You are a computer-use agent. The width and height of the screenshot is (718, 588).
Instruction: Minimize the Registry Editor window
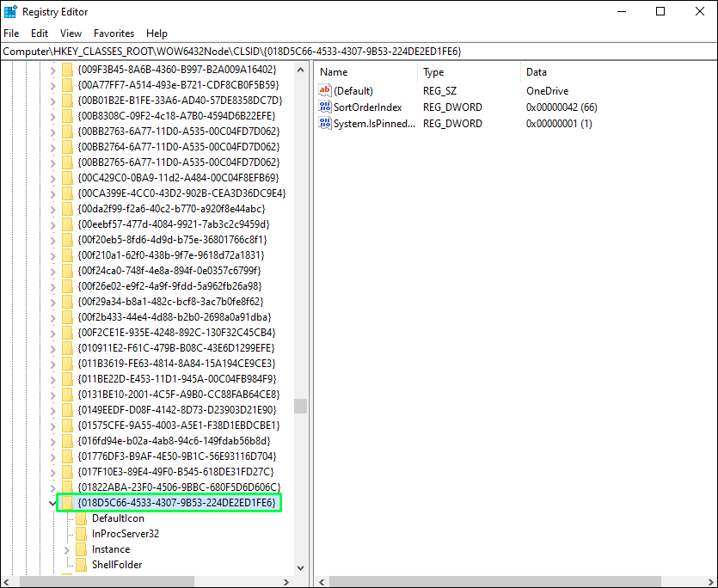pyautogui.click(x=621, y=11)
